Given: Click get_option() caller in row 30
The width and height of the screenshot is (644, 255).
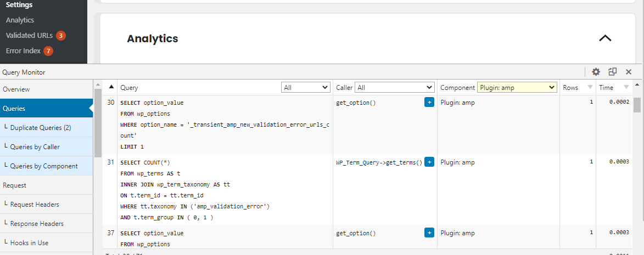Looking at the screenshot, I should (x=356, y=103).
